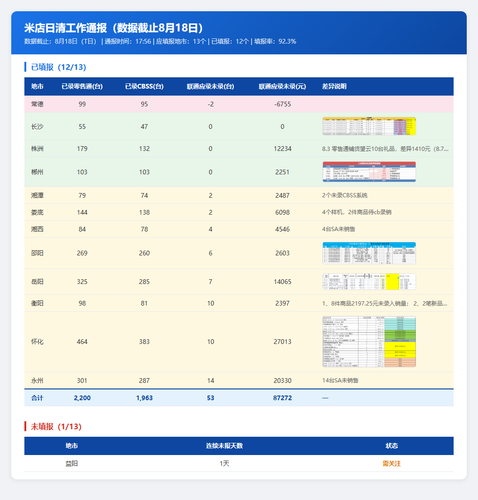Select the 53 total value
Viewport: 478px width, 500px height.
click(210, 398)
